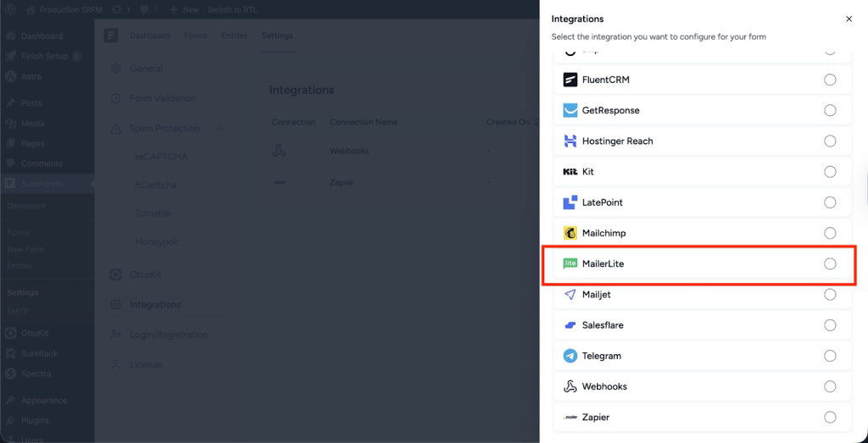Select the Webhooks radio button in panel
This screenshot has height=443, width=868.
pyautogui.click(x=830, y=386)
